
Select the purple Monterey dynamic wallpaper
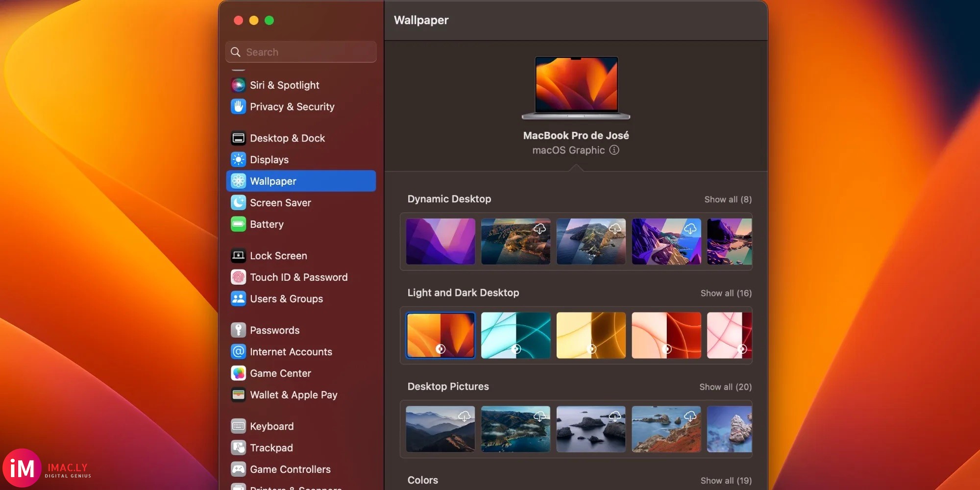tap(441, 242)
